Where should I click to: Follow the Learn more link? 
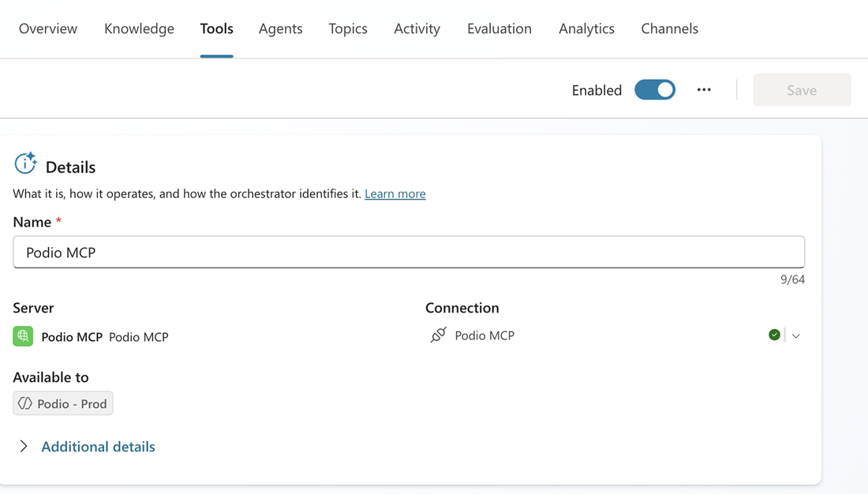(395, 193)
